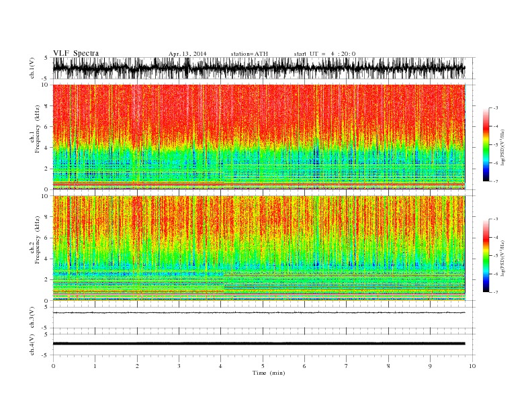
Task: Select the date text "Apr. 13, 2014"
Action: [187, 54]
